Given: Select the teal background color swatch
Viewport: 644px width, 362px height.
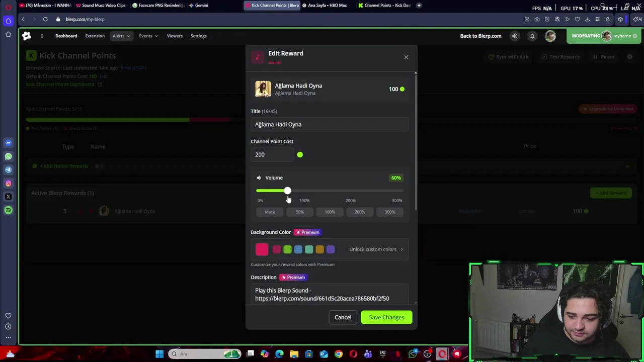Looking at the screenshot, I should [x=309, y=249].
